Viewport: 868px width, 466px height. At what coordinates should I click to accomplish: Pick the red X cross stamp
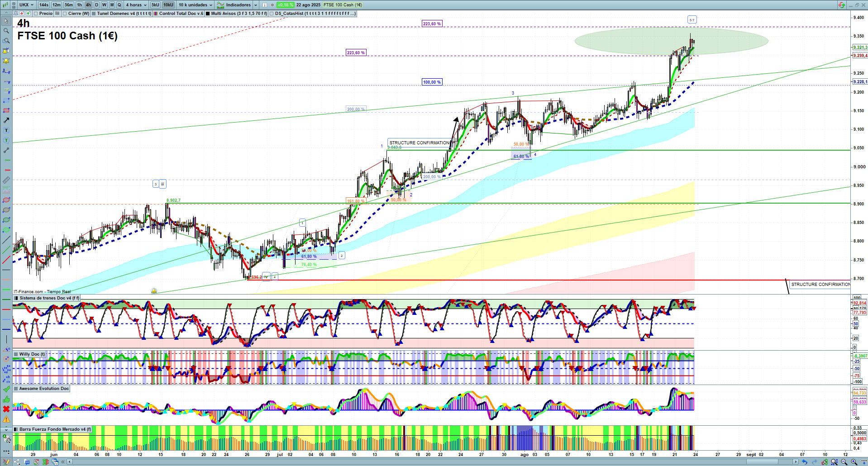pos(6,409)
